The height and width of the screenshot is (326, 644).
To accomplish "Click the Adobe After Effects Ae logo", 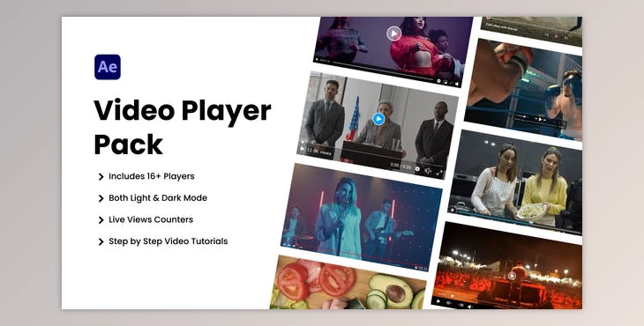I will tap(108, 67).
